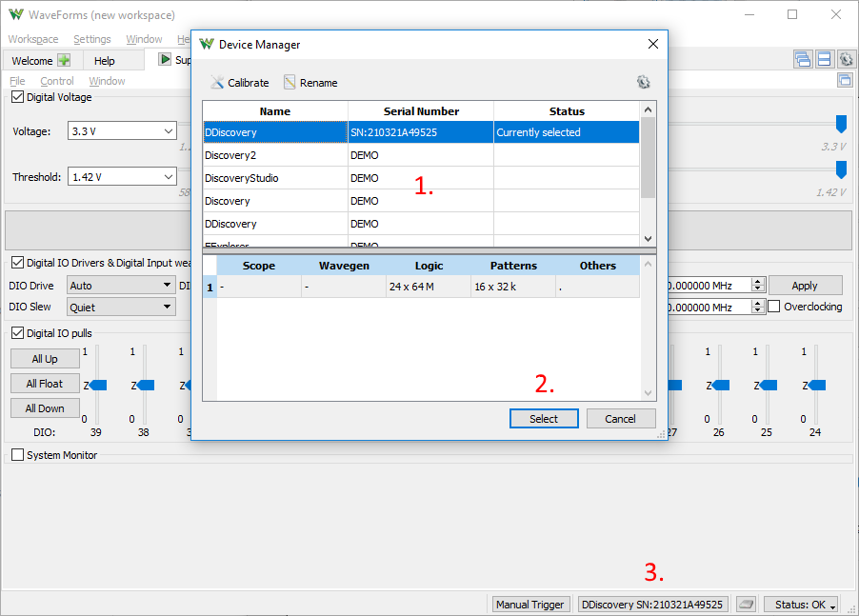Click the 24 x 64 M Logic cell
Image resolution: width=859 pixels, height=616 pixels.
[x=429, y=287]
